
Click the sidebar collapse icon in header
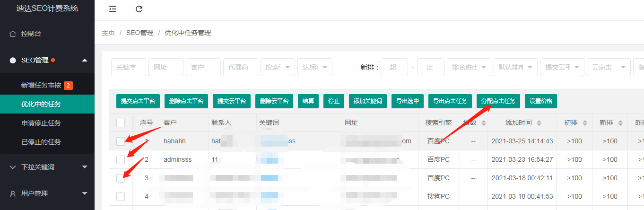pyautogui.click(x=112, y=9)
